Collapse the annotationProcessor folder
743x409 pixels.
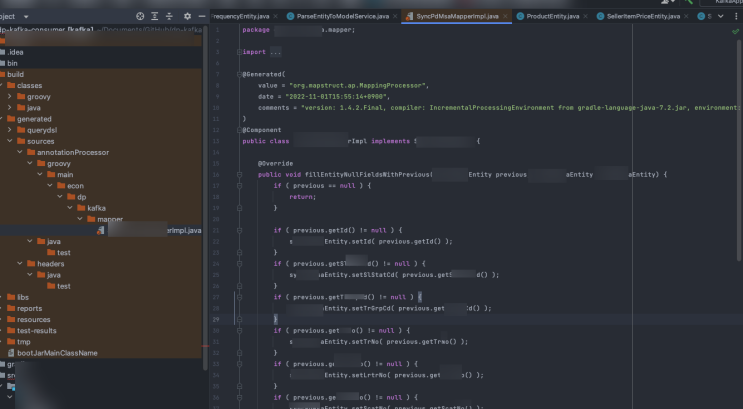pos(19,152)
